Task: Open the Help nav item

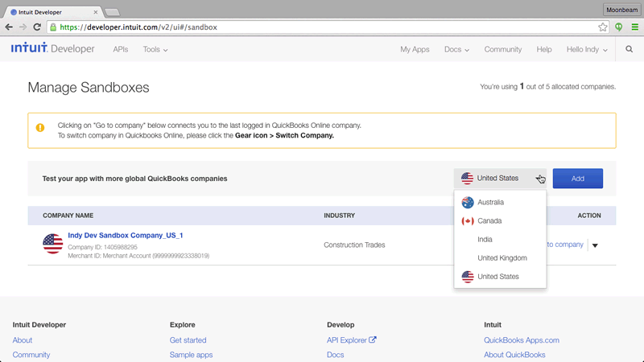Action: click(x=544, y=49)
